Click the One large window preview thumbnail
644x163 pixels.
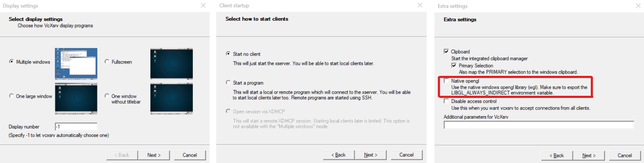76,98
